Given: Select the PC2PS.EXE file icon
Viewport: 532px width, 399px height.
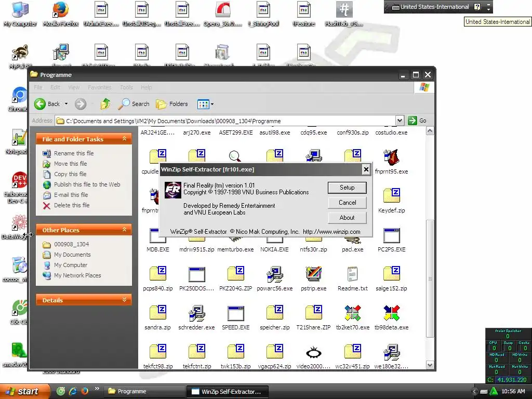Looking at the screenshot, I should 392,235.
